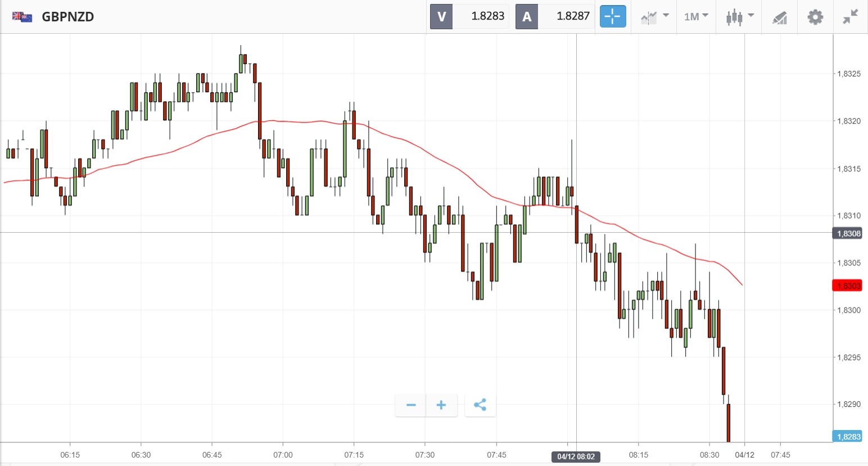The height and width of the screenshot is (466, 868).
Task: Zoom out the chart with minus button
Action: coord(411,405)
